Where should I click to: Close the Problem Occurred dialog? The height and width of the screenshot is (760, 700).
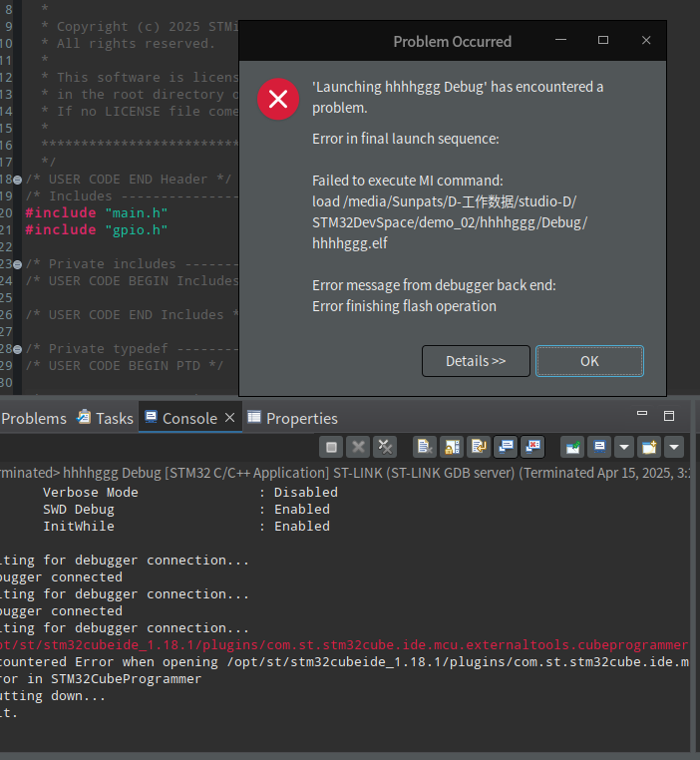[646, 40]
